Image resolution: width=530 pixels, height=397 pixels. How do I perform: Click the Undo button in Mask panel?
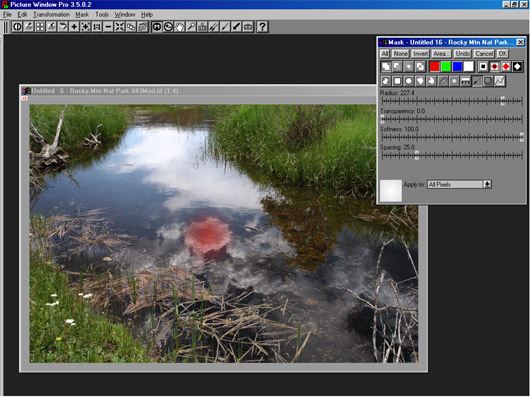click(x=462, y=54)
